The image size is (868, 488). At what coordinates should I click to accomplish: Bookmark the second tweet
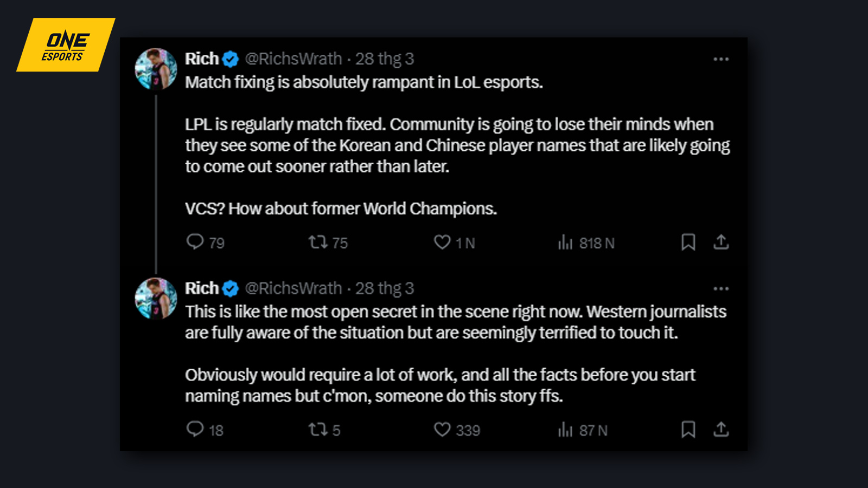[x=687, y=429]
